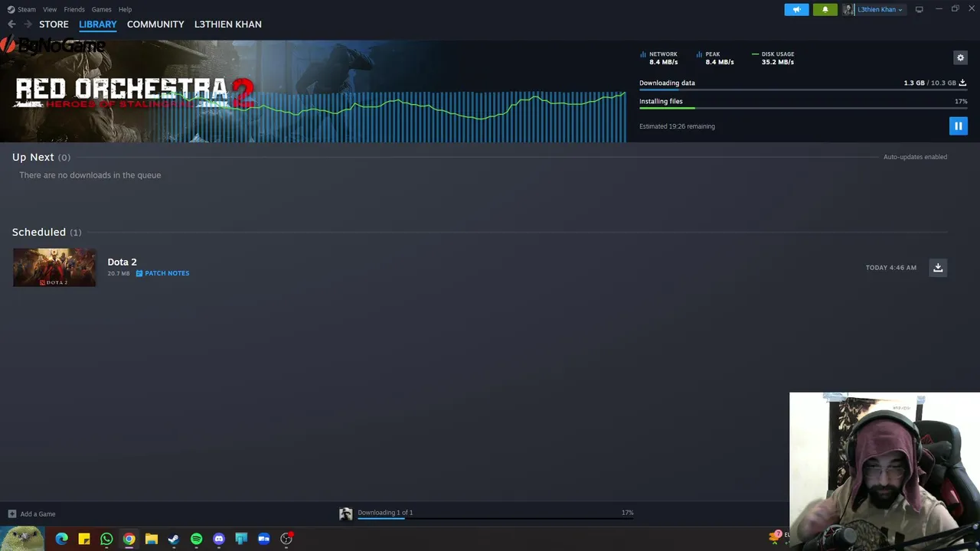Switch to the STORE tab
Image resolution: width=980 pixels, height=551 pixels.
pyautogui.click(x=54, y=24)
